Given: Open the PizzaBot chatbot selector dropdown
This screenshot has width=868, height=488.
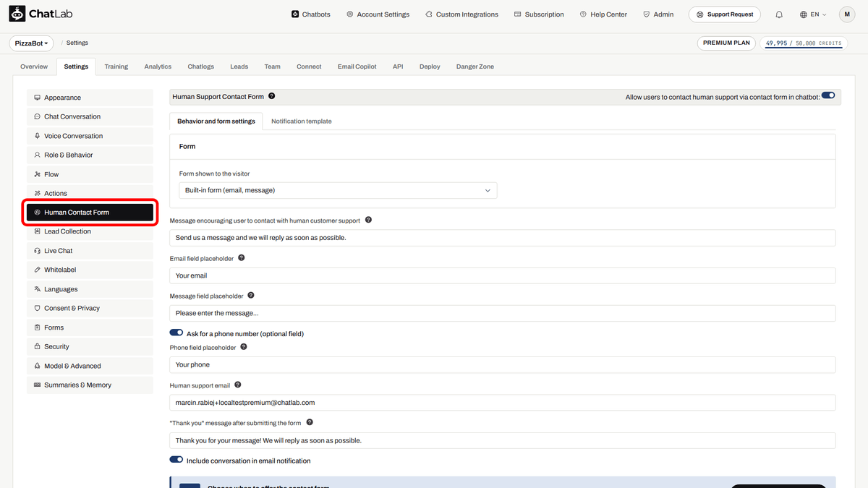Looking at the screenshot, I should tap(32, 43).
